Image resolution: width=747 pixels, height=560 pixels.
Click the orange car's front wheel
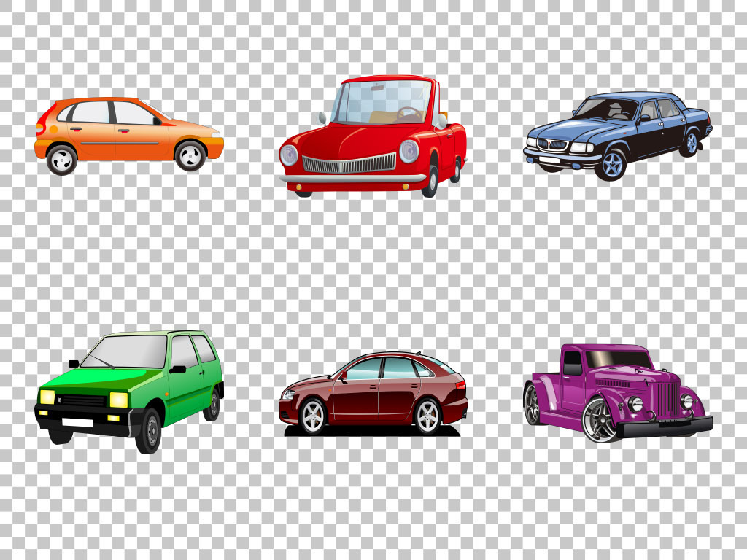[x=190, y=155]
